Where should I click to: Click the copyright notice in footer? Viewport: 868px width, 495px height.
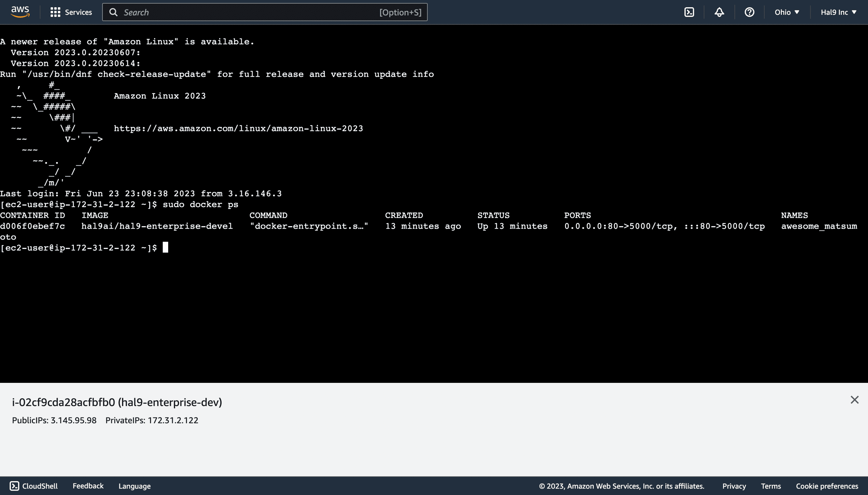coord(622,486)
